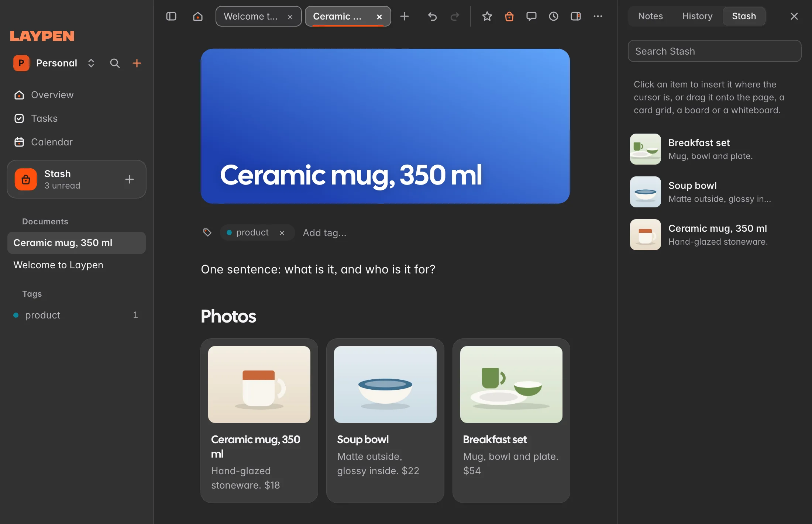Click the LAYPEN logo
The image size is (812, 524).
(x=42, y=36)
